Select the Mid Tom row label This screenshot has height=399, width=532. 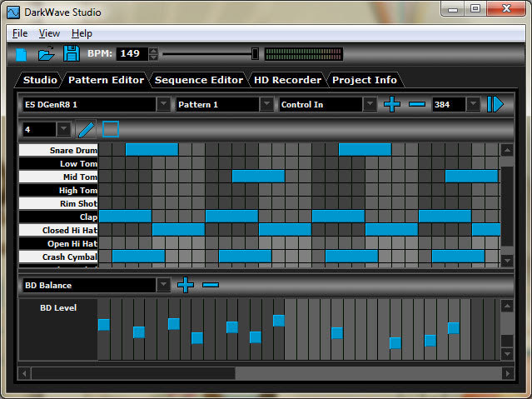tap(58, 177)
